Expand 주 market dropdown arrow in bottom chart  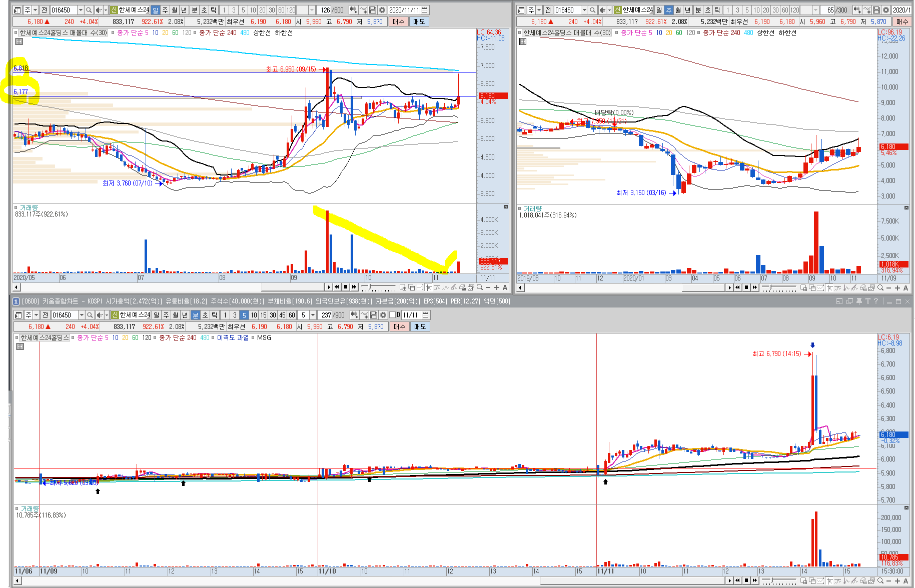coord(36,315)
